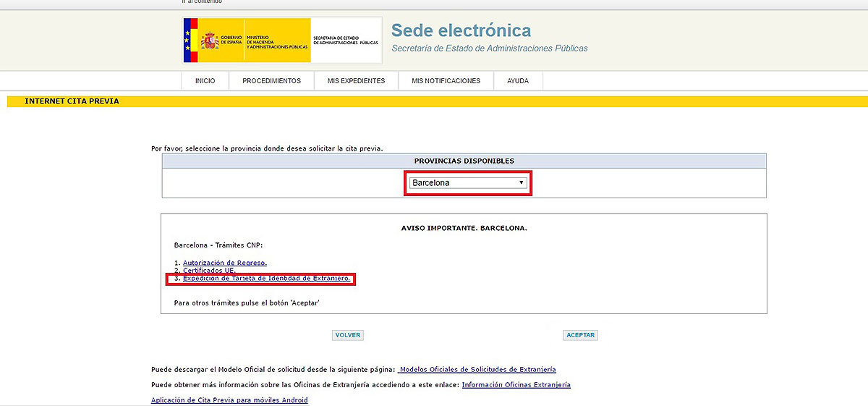Click the 'Ir al contenido' skip link
The image size is (868, 406).
click(202, 2)
